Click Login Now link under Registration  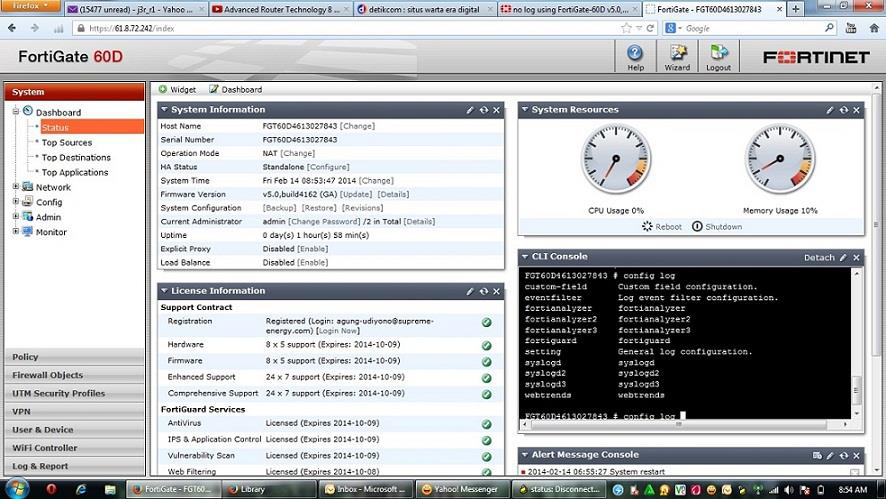coord(338,331)
